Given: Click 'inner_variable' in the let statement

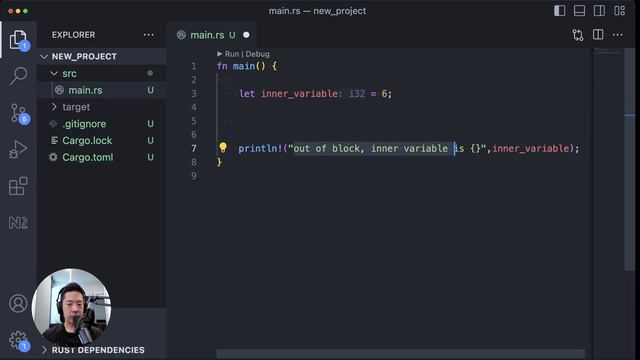Looking at the screenshot, I should pyautogui.click(x=300, y=94).
